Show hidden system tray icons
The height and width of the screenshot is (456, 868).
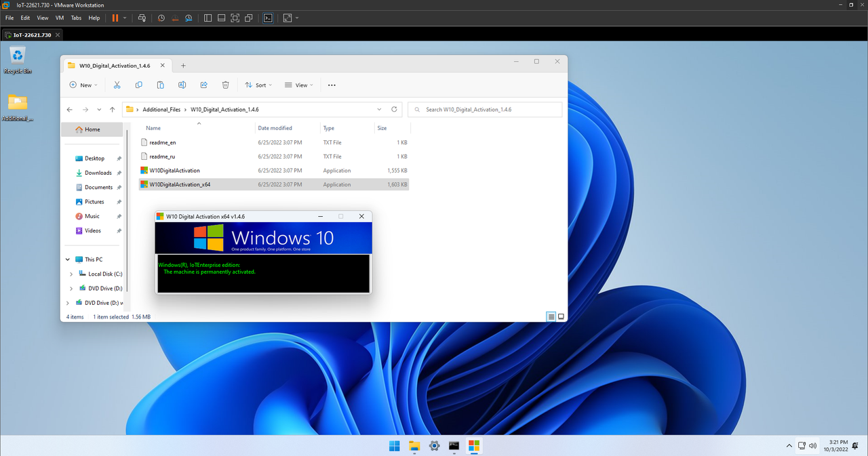789,446
